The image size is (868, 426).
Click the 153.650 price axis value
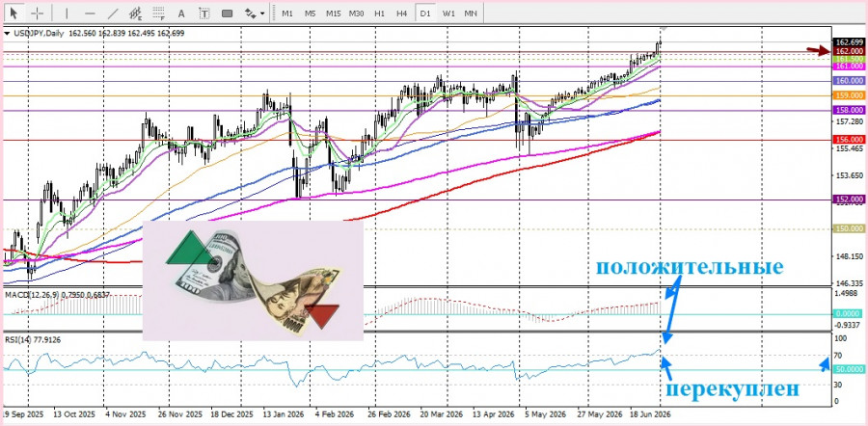pos(849,175)
